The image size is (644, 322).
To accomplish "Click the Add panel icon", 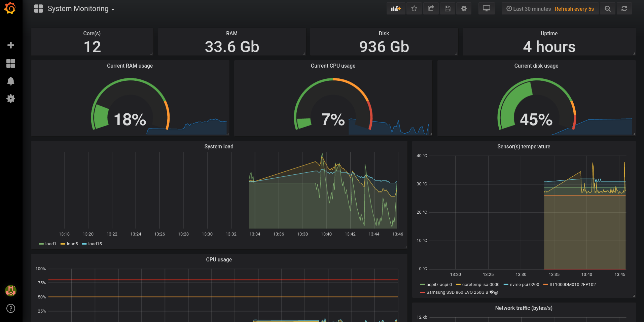I will point(396,8).
